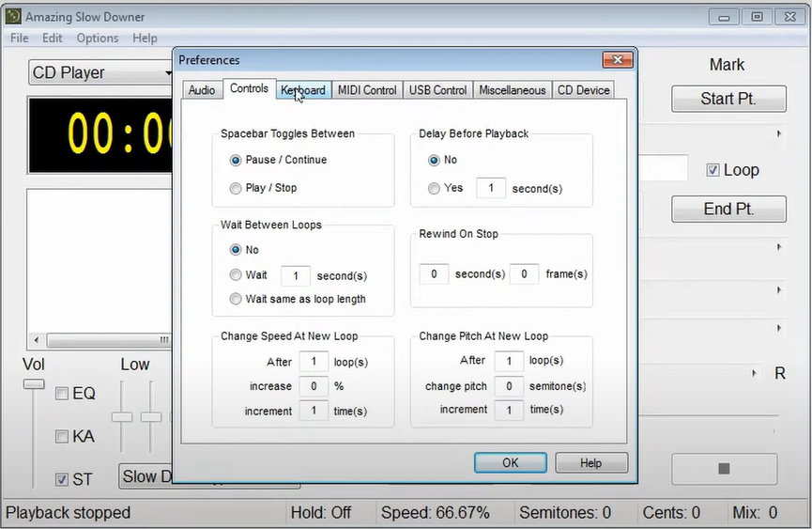Switch to the Keyboard tab

303,90
